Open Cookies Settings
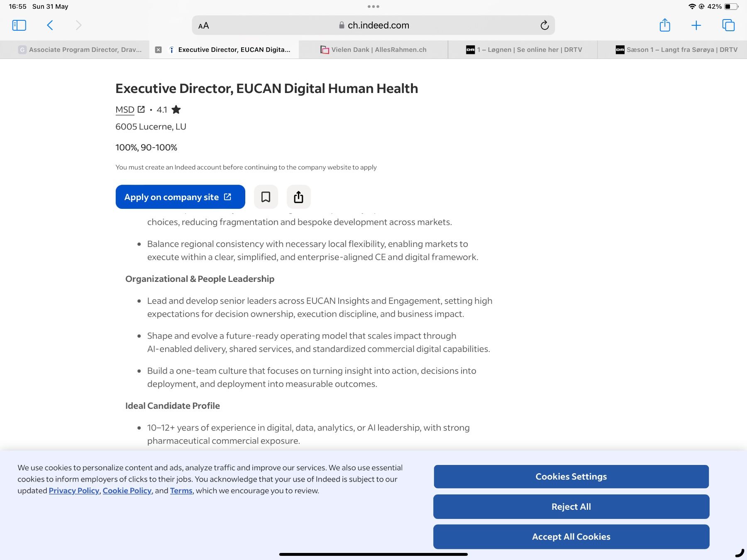The width and height of the screenshot is (747, 560). pyautogui.click(x=571, y=477)
